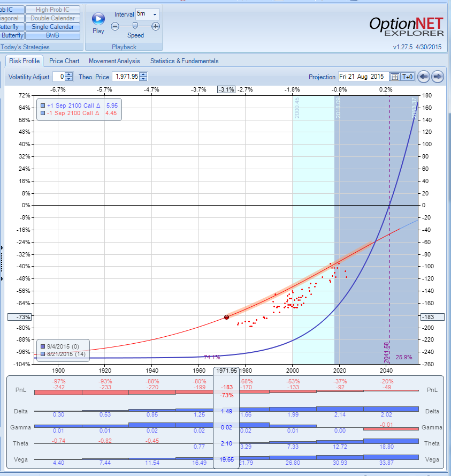Expand side panel with upper splitter arrow

click(x=2, y=248)
